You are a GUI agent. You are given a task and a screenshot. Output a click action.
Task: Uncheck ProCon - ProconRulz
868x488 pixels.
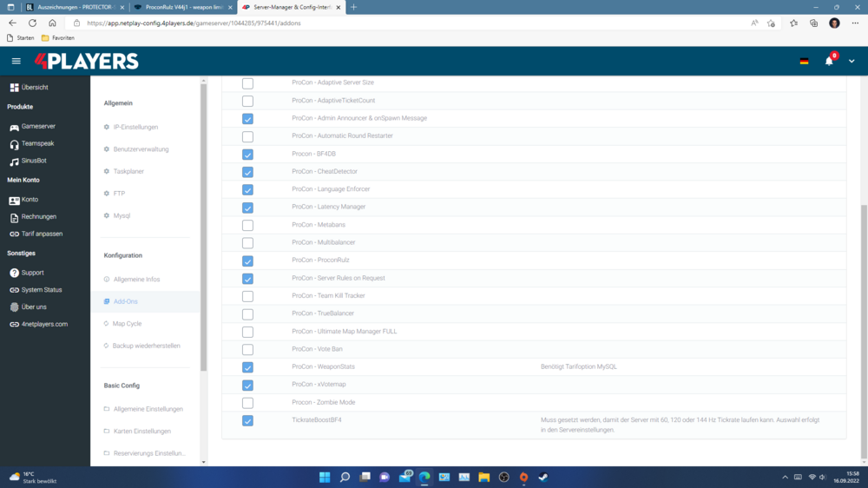pos(247,260)
